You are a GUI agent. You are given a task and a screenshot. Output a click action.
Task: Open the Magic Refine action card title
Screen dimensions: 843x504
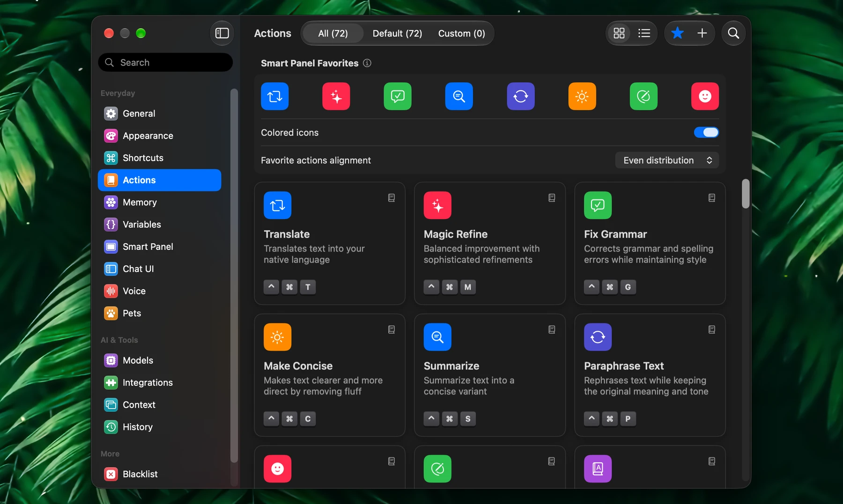pyautogui.click(x=456, y=234)
